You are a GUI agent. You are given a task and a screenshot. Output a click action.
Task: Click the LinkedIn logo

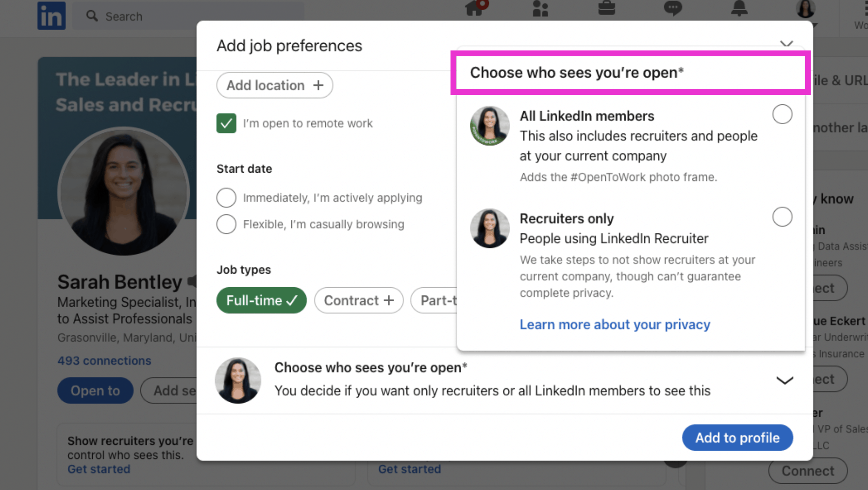51,16
